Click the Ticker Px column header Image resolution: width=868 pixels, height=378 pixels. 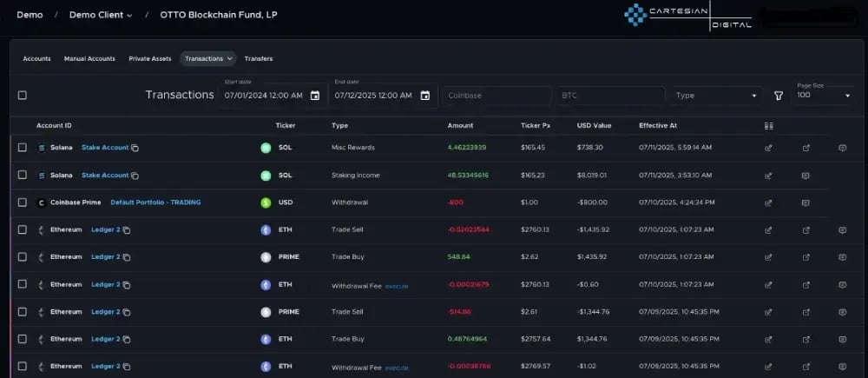click(536, 126)
